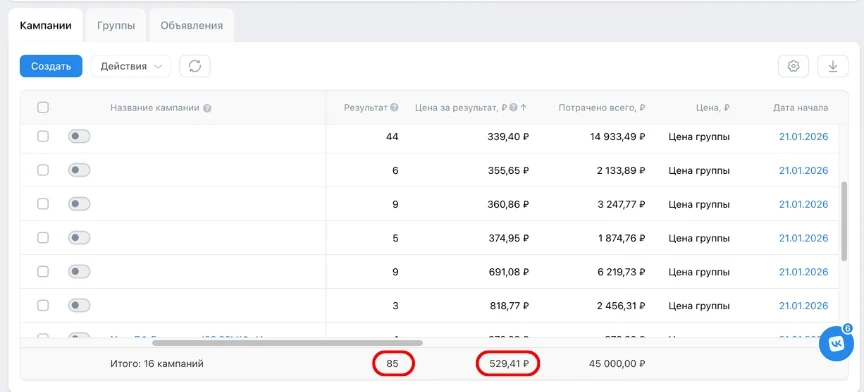Switch to the Кампании tab

46,25
